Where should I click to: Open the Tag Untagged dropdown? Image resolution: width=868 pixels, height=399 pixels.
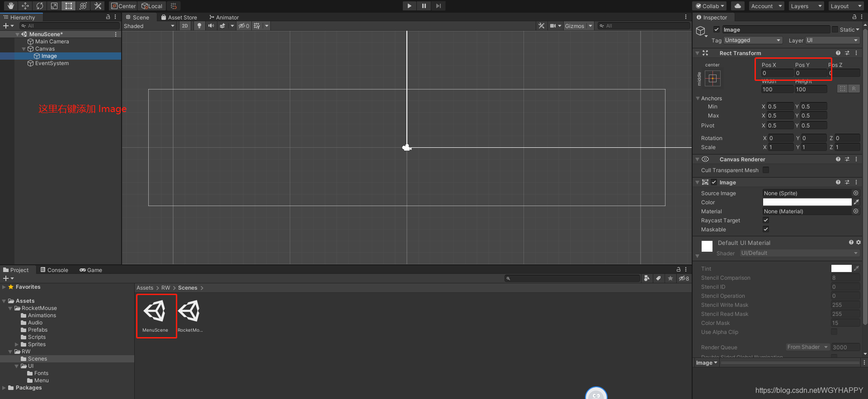(x=753, y=40)
